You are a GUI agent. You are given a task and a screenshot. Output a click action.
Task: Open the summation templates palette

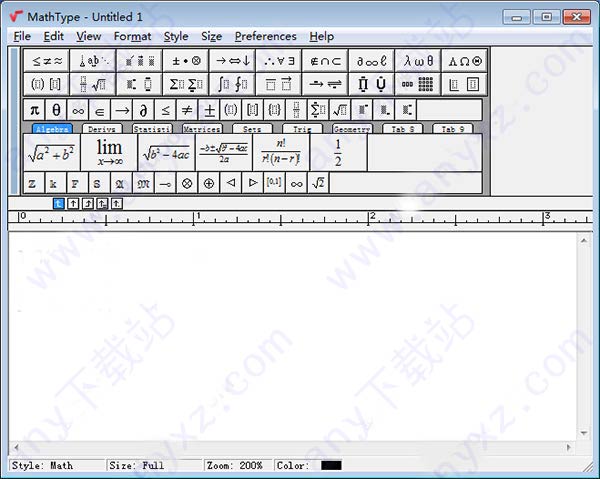[x=186, y=84]
